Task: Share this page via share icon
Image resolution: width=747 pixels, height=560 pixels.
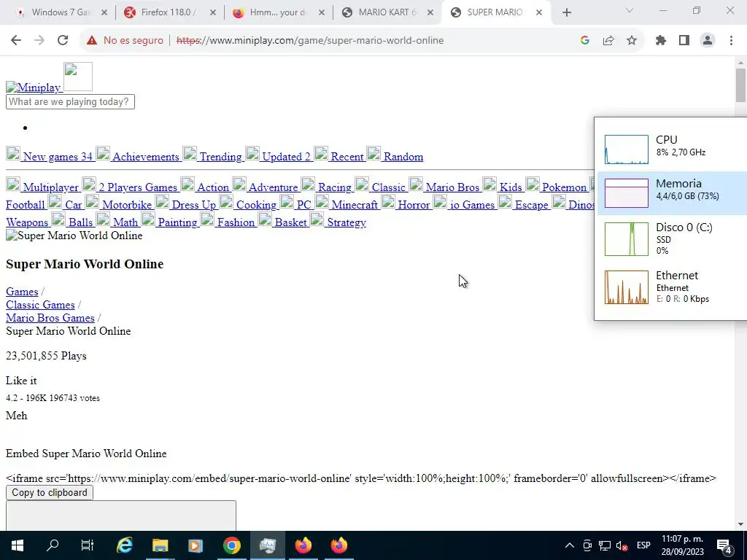Action: click(608, 41)
